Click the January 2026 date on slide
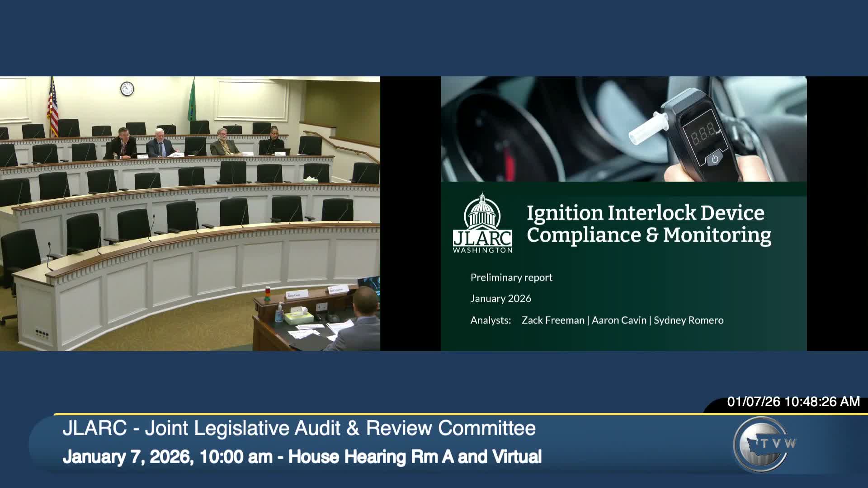 pos(500,299)
